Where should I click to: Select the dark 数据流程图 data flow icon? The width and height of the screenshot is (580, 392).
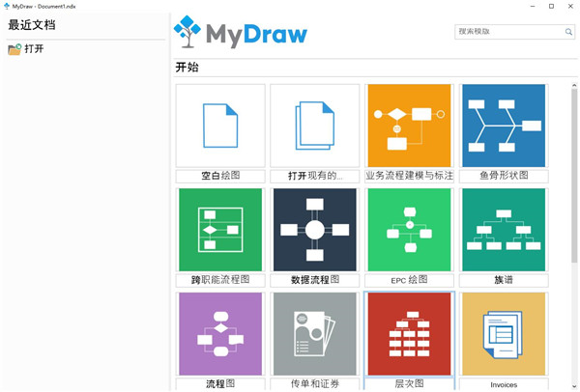(x=315, y=230)
